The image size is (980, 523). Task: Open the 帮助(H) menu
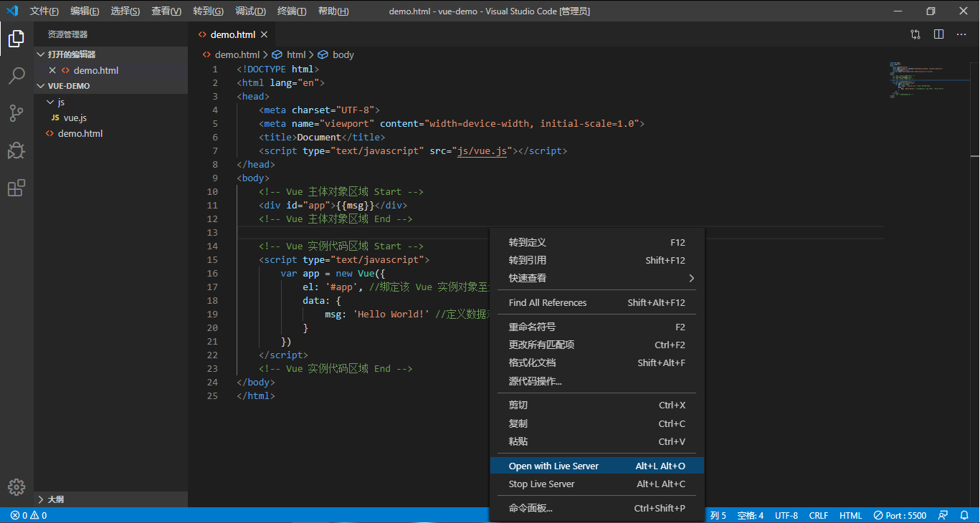(x=333, y=11)
